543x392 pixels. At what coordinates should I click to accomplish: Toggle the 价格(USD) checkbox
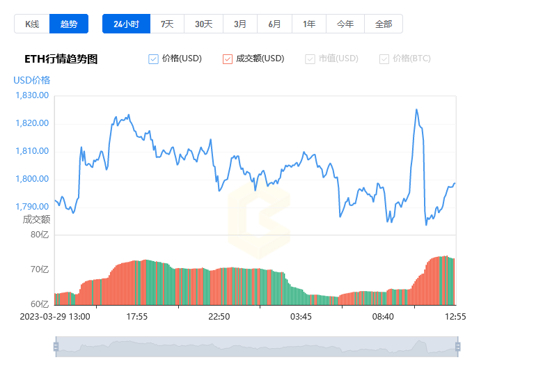pos(153,59)
